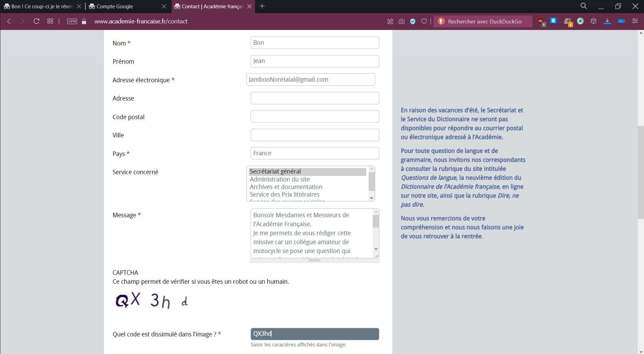The height and width of the screenshot is (354, 644).
Task: Close the 'Bon ! Ce coup-ci' tab
Action: pyautogui.click(x=79, y=7)
